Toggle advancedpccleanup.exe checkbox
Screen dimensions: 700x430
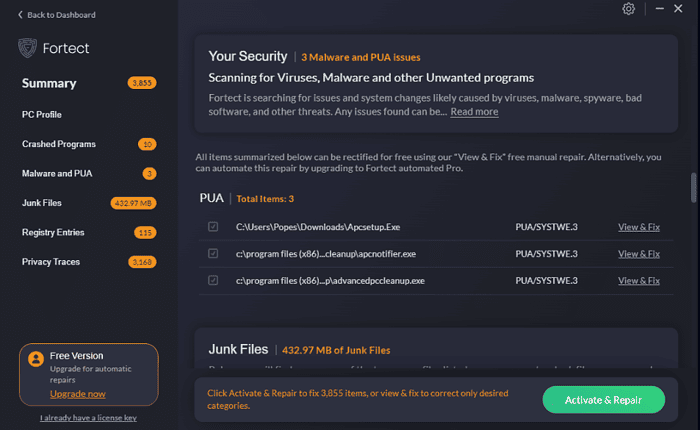(x=212, y=280)
